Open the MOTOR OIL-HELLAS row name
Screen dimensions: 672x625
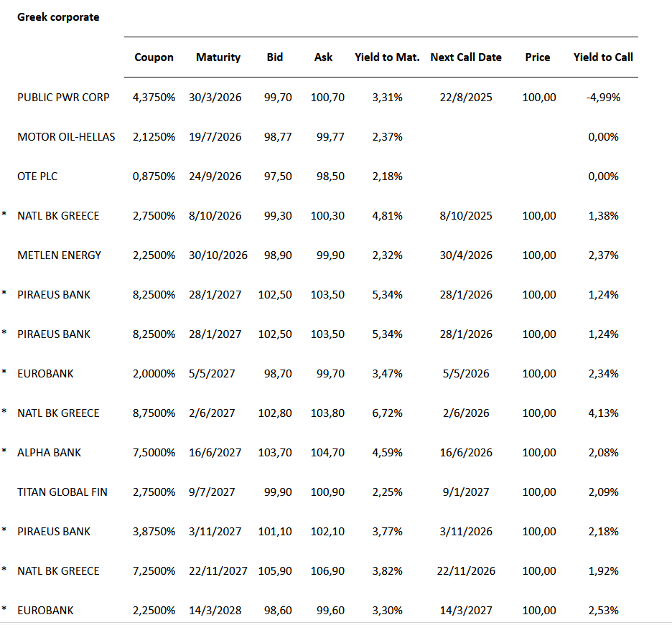coord(66,136)
